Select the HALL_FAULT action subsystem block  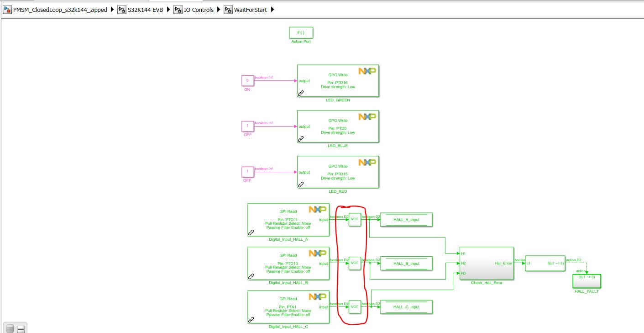586,281
